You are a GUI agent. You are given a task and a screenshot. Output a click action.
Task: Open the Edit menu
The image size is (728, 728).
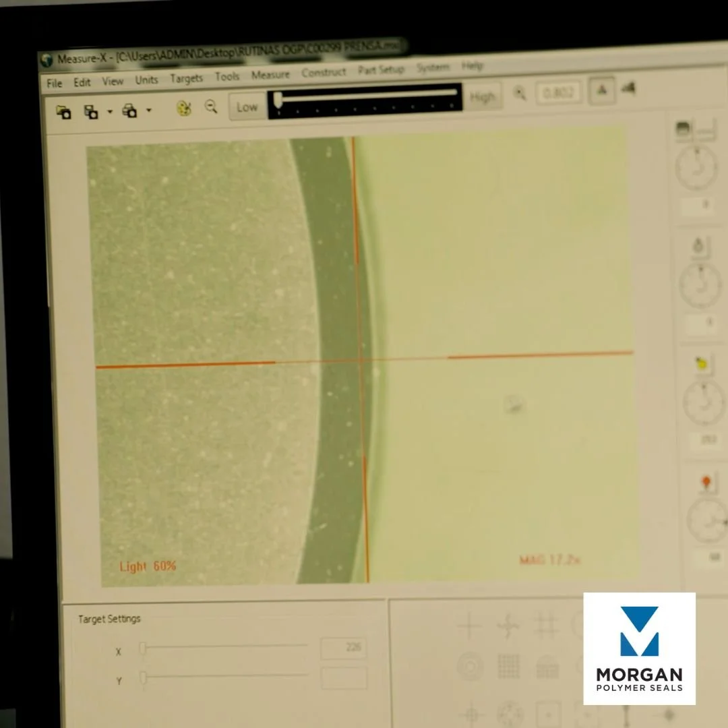pos(82,83)
